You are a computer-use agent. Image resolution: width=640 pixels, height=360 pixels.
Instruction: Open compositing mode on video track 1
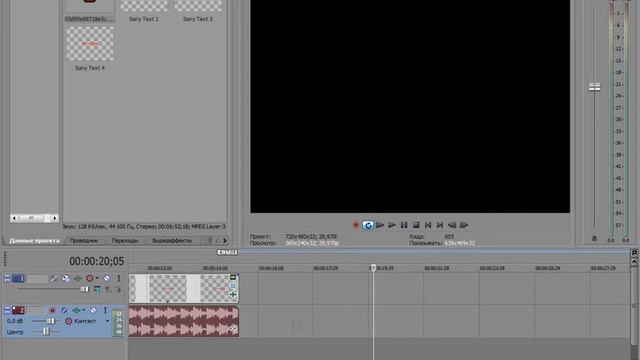[x=98, y=289]
